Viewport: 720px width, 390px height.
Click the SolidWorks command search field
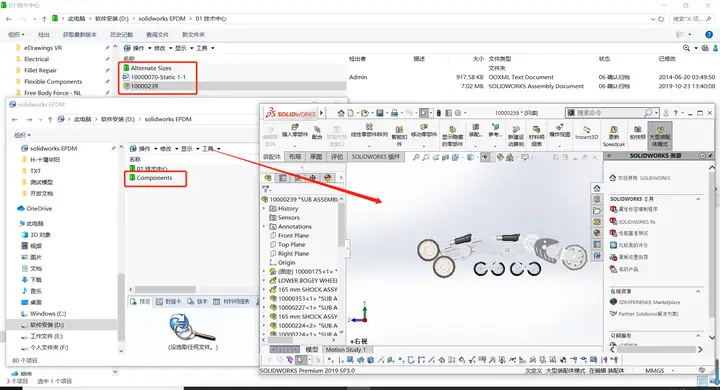pos(610,113)
